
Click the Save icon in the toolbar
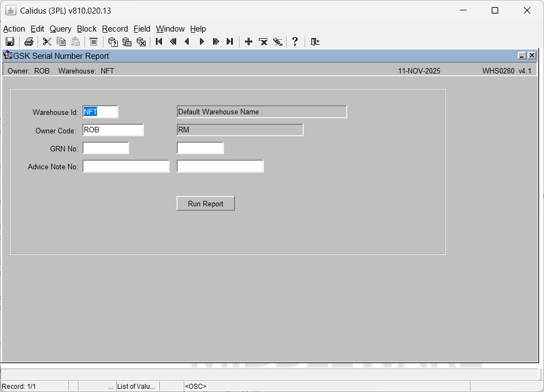click(10, 42)
